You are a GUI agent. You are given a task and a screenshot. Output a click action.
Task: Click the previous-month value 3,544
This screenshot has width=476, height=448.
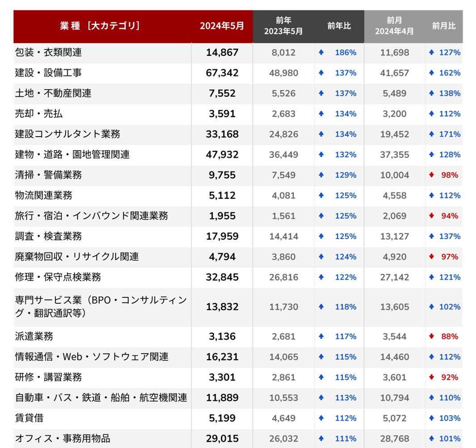(x=395, y=337)
